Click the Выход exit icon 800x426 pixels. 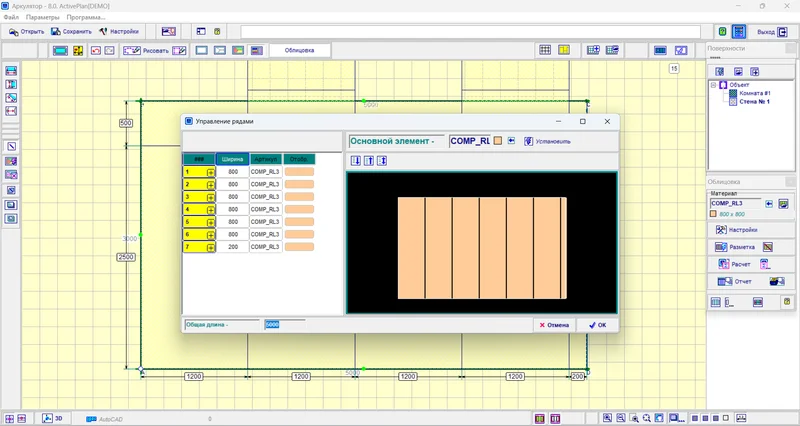(x=782, y=32)
